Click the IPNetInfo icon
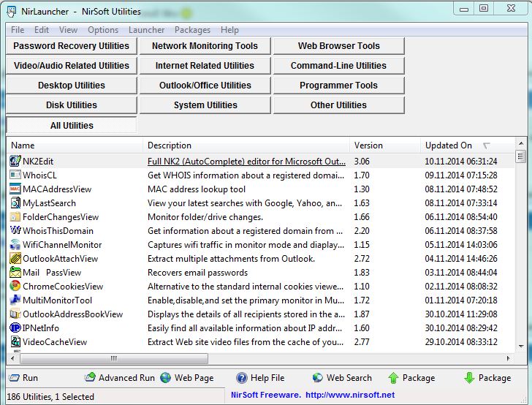This screenshot has height=405, width=532. click(15, 328)
